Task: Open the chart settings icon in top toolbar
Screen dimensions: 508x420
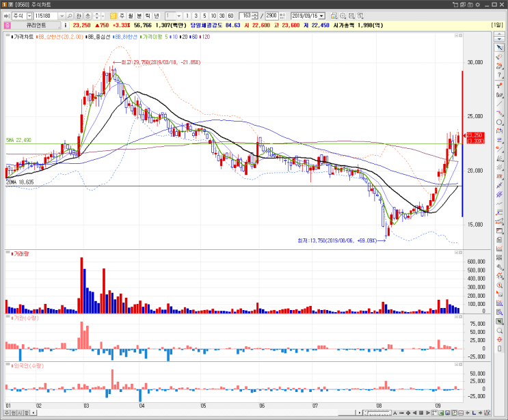Action: 334,16
